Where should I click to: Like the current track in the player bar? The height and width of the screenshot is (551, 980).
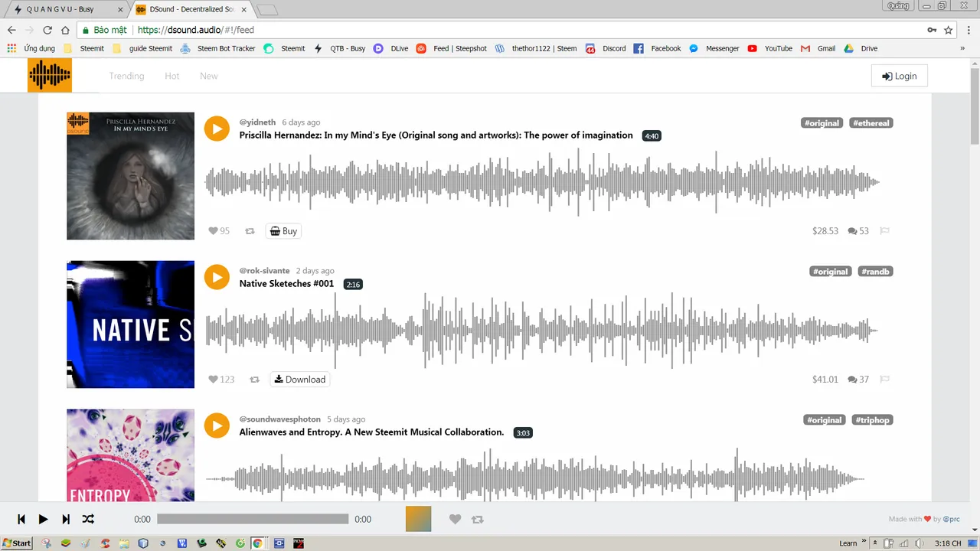(455, 519)
